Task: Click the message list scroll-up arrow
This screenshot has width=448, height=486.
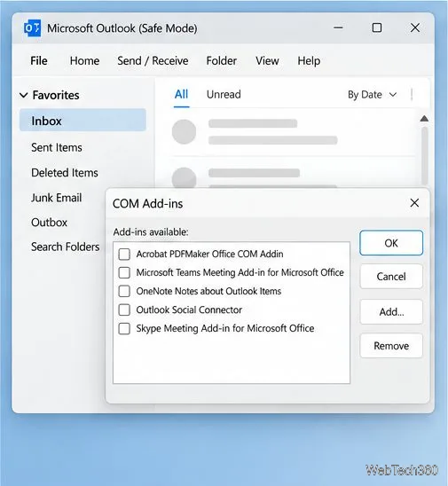Action: 424,119
